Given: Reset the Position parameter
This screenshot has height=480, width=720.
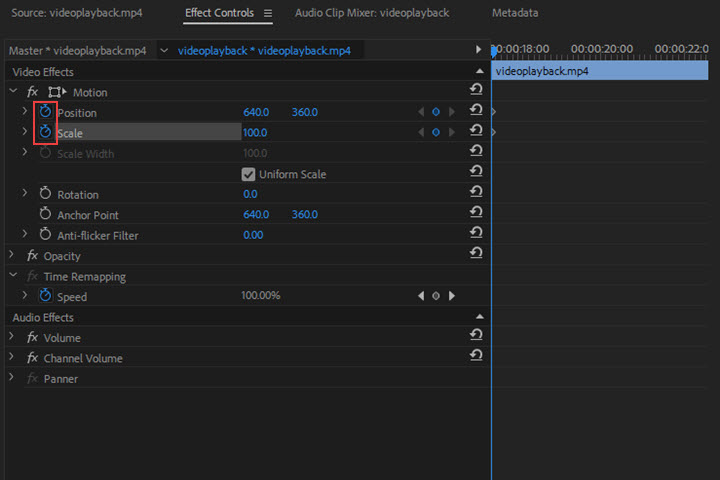Looking at the screenshot, I should point(476,112).
